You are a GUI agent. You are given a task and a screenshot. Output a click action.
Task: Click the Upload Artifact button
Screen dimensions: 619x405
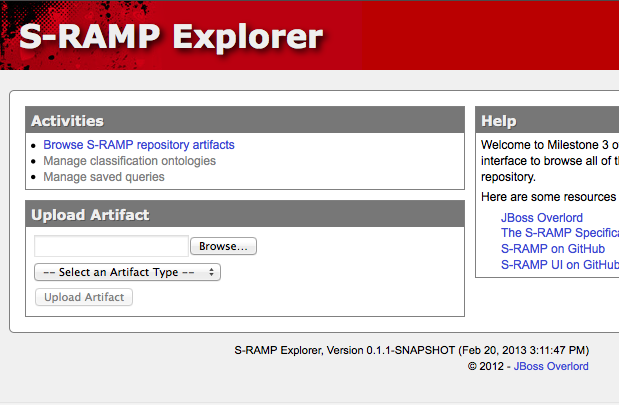(x=84, y=297)
